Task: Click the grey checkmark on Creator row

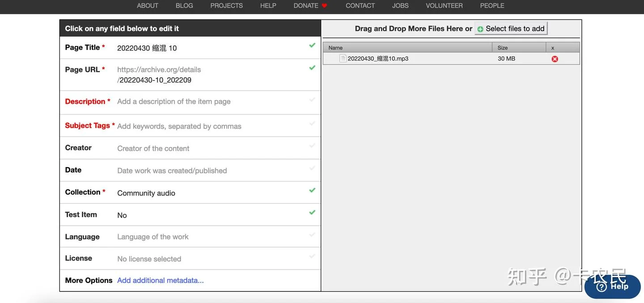Action: (312, 146)
